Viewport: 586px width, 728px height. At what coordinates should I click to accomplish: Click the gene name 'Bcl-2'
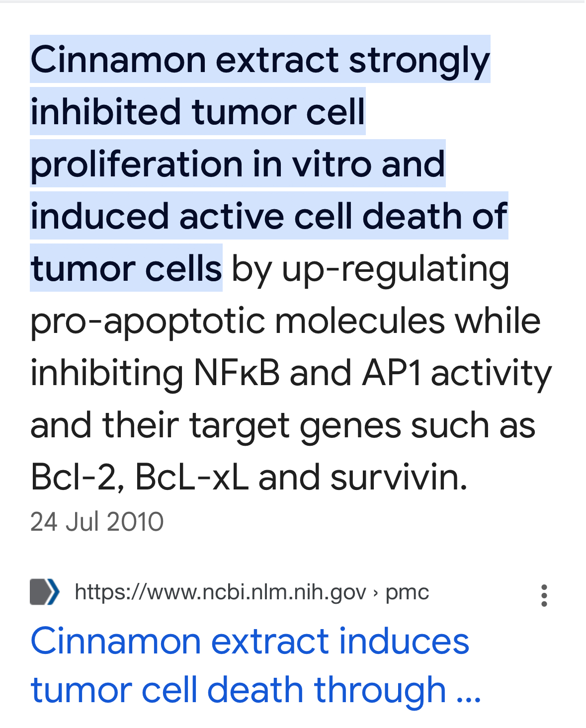tap(77, 477)
